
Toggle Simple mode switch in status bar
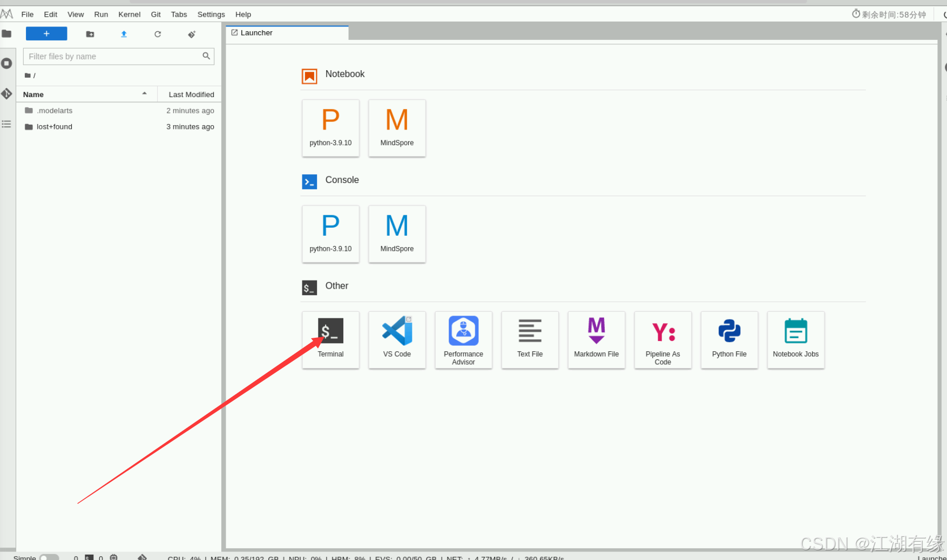click(x=49, y=557)
